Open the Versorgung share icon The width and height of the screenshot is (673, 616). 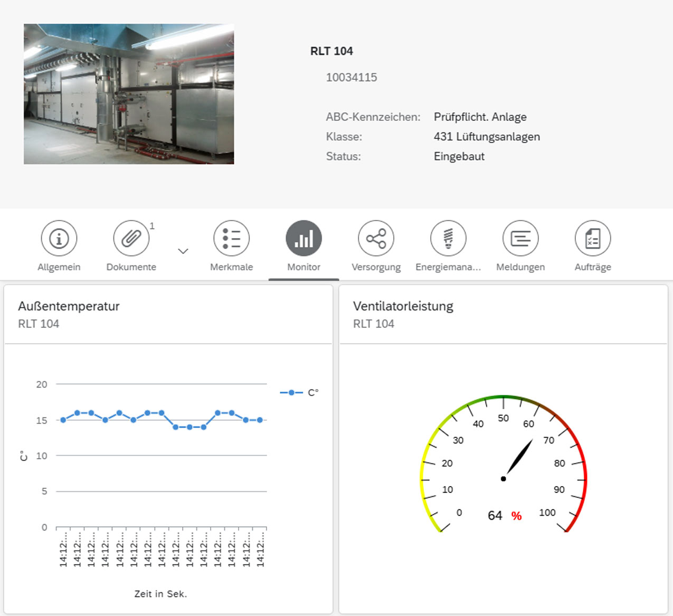(x=376, y=239)
